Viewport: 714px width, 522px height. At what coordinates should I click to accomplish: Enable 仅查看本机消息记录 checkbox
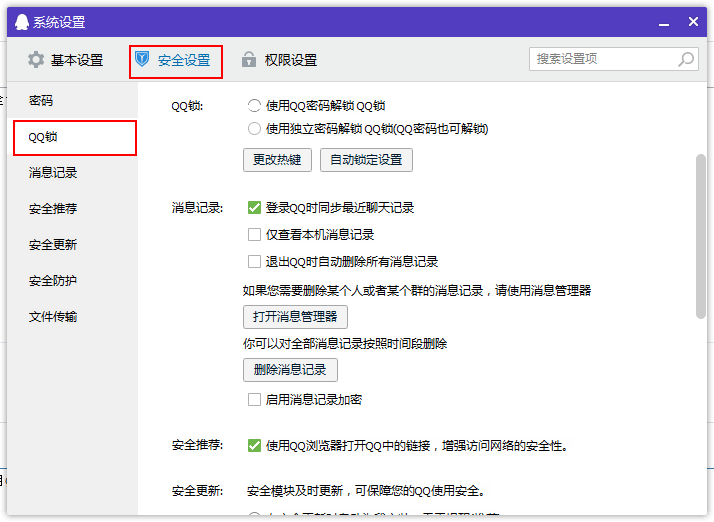[254, 235]
